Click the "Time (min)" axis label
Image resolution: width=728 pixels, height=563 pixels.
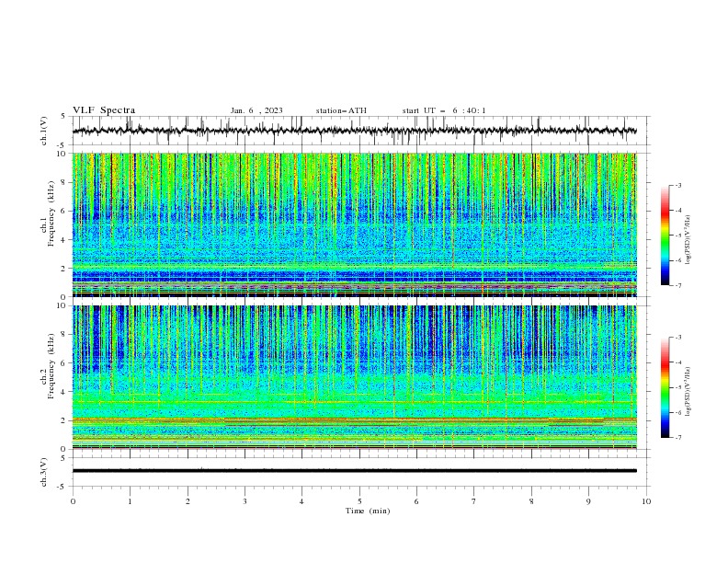coord(368,511)
